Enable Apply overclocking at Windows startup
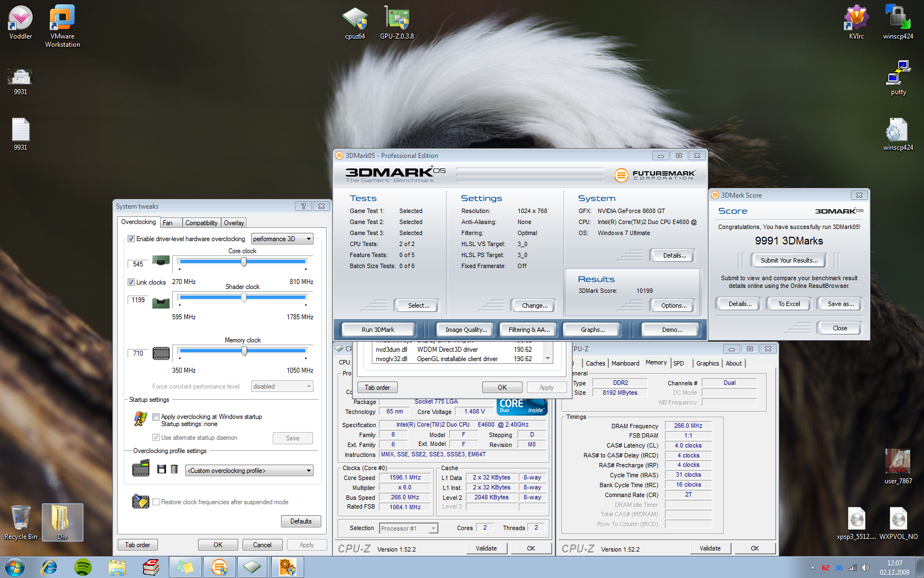Image resolution: width=924 pixels, height=578 pixels. point(156,417)
